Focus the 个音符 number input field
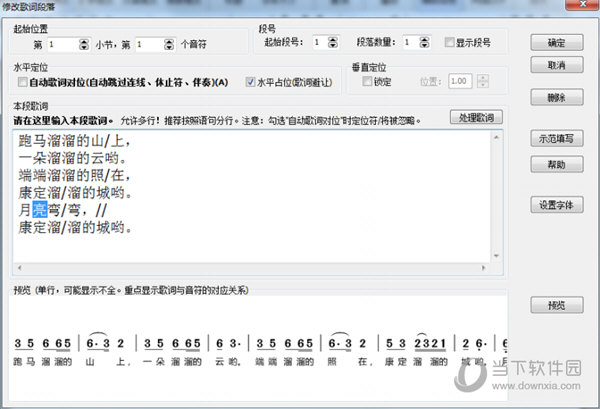Screen dimensions: 600x409 tap(150, 44)
